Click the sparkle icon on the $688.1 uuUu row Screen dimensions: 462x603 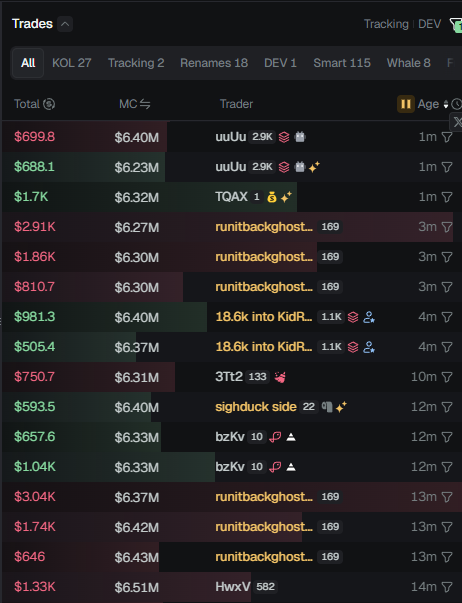point(314,167)
